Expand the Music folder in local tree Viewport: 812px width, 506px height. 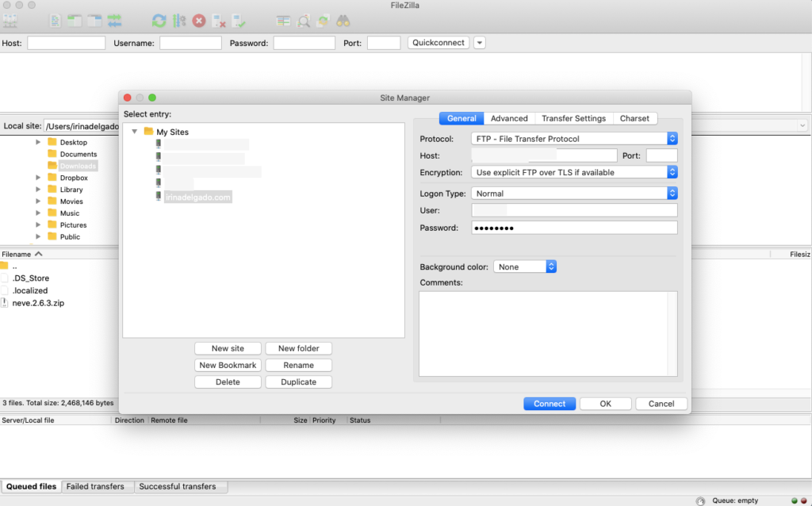(x=38, y=213)
